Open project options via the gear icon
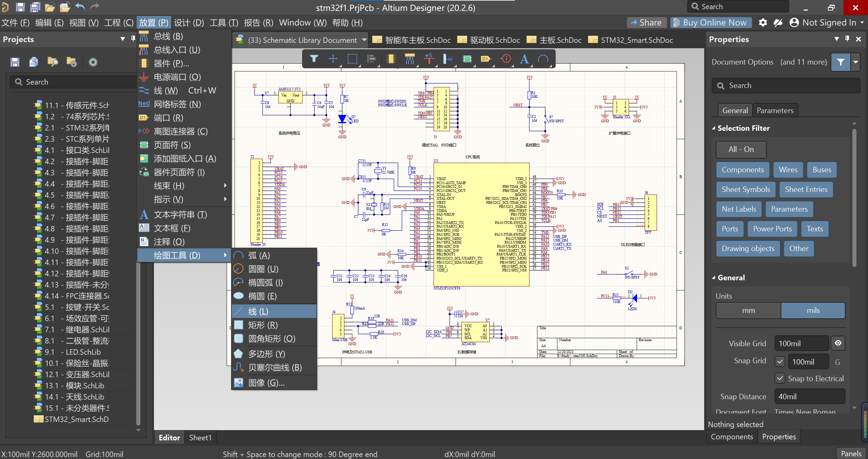This screenshot has height=459, width=868. point(93,62)
